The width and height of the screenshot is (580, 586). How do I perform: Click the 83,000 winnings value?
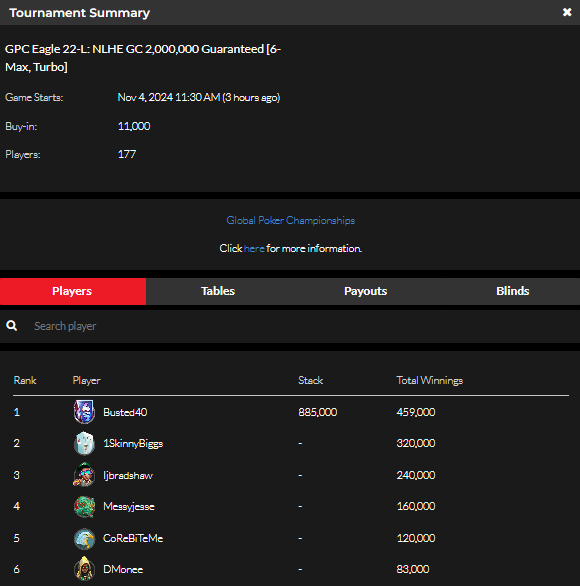[413, 569]
